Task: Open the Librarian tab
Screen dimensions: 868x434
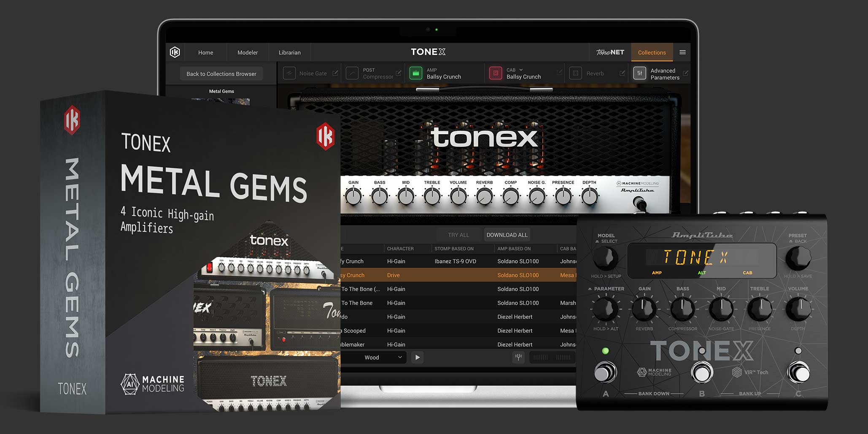Action: pyautogui.click(x=289, y=52)
